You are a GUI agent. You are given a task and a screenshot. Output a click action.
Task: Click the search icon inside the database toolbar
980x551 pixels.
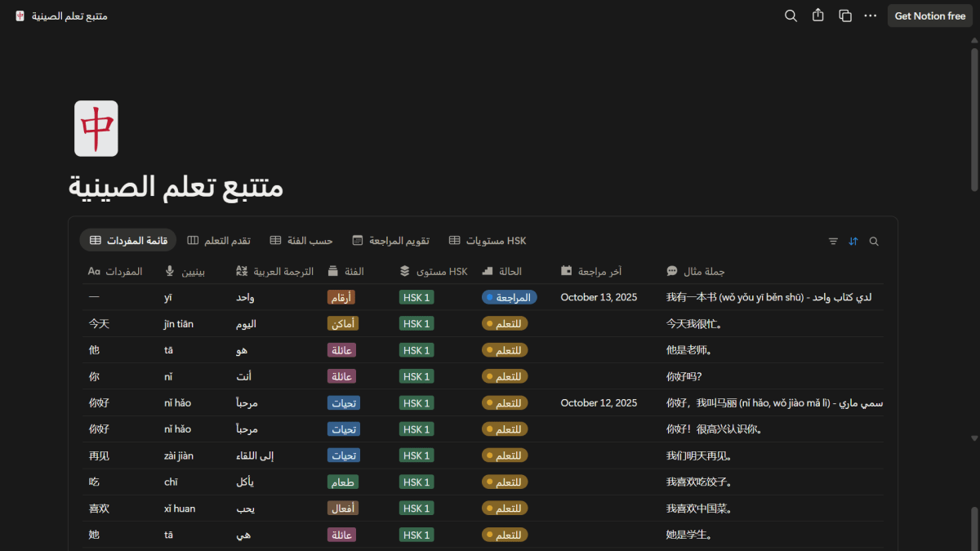873,241
